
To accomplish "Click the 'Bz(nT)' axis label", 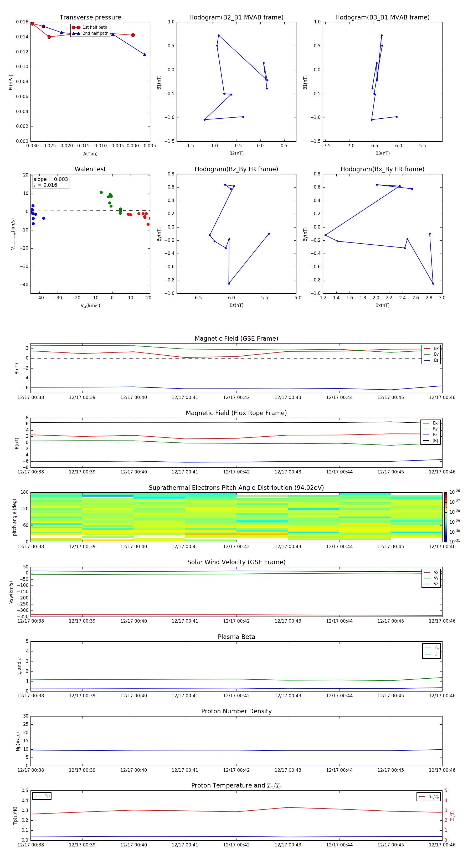I will point(236,305).
